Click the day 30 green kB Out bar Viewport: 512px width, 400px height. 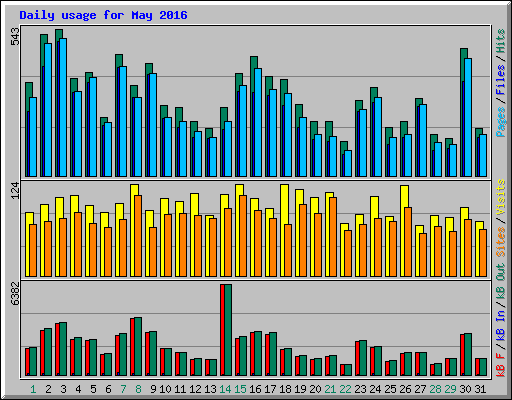pyautogui.click(x=468, y=354)
